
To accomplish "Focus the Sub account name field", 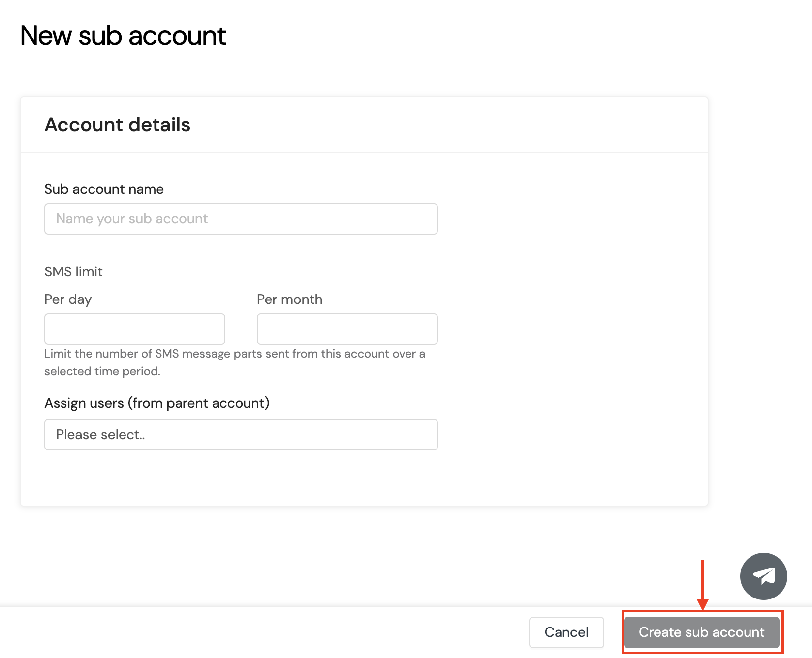I will click(x=241, y=219).
